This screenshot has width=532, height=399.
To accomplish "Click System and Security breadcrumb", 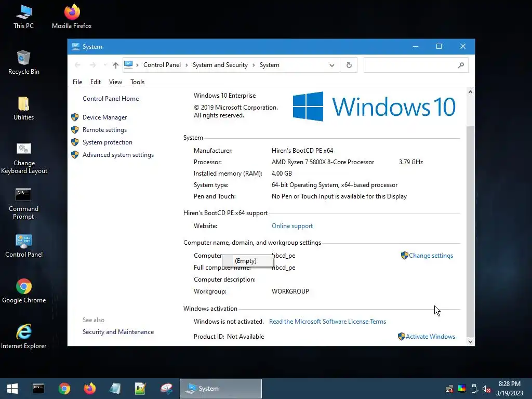I will 220,65.
